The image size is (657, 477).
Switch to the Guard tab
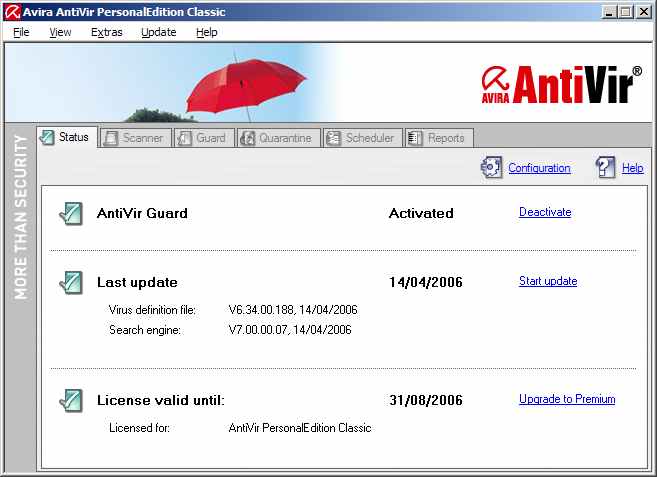[204, 138]
